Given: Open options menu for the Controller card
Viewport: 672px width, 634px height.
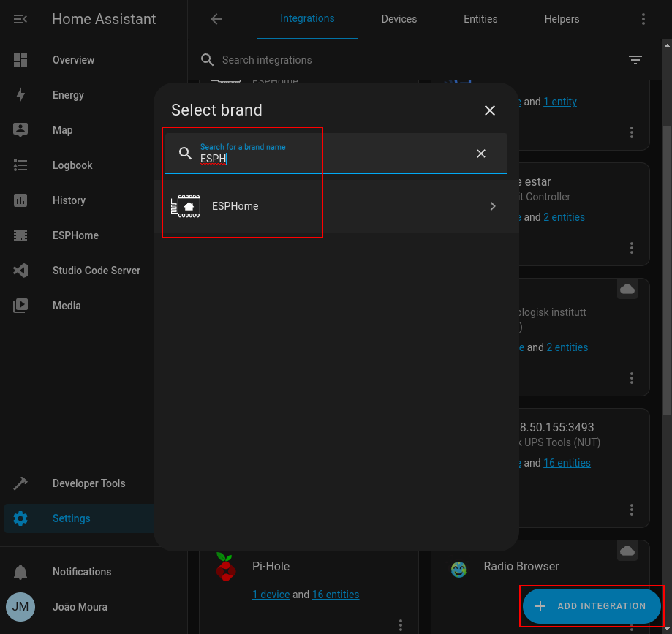Looking at the screenshot, I should (x=632, y=248).
